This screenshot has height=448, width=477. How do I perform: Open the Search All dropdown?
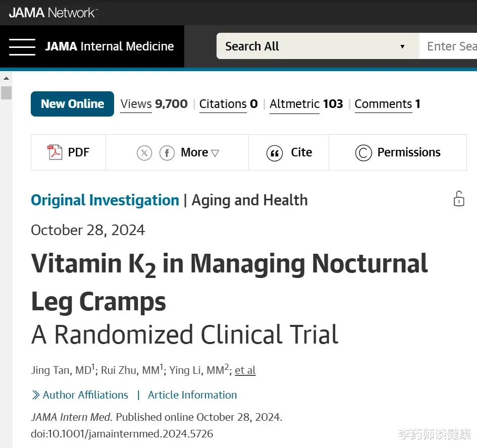[317, 46]
